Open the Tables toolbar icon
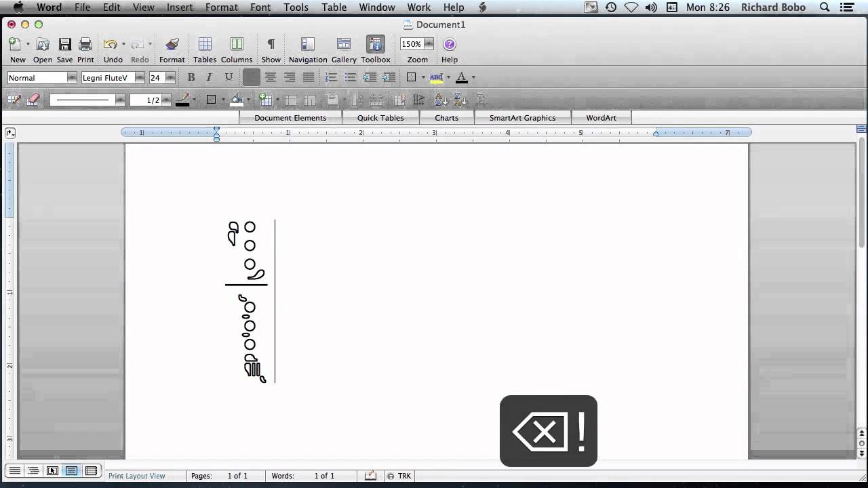The image size is (868, 488). (204, 44)
